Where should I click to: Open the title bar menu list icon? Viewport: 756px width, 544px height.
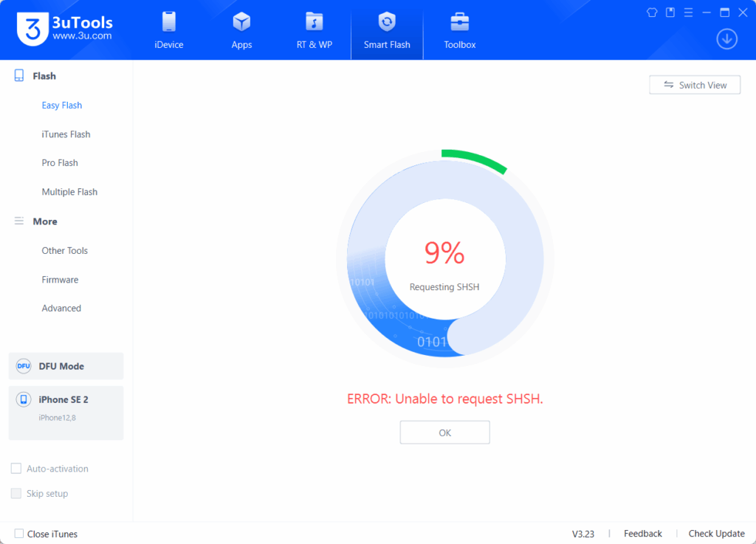[689, 13]
